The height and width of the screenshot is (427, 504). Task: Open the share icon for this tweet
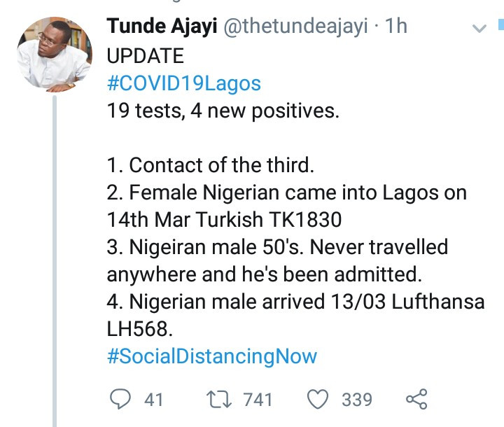[416, 400]
